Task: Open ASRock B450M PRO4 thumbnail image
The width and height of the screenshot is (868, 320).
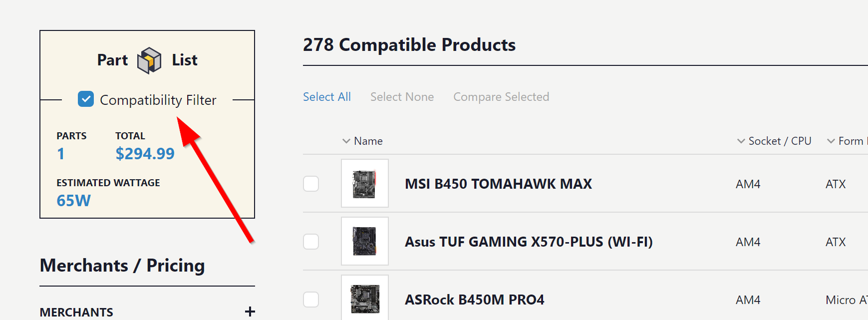Action: 365,298
